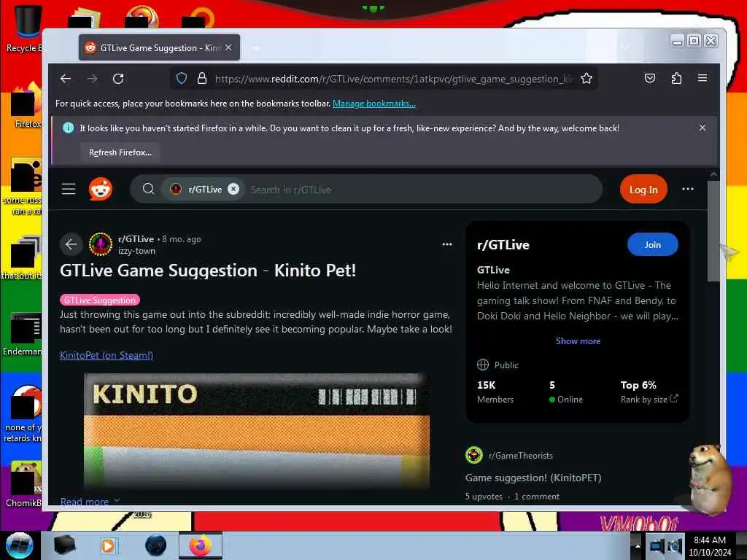Viewport: 747px width, 560px height.
Task: Open the Save to Pocket icon
Action: click(650, 79)
